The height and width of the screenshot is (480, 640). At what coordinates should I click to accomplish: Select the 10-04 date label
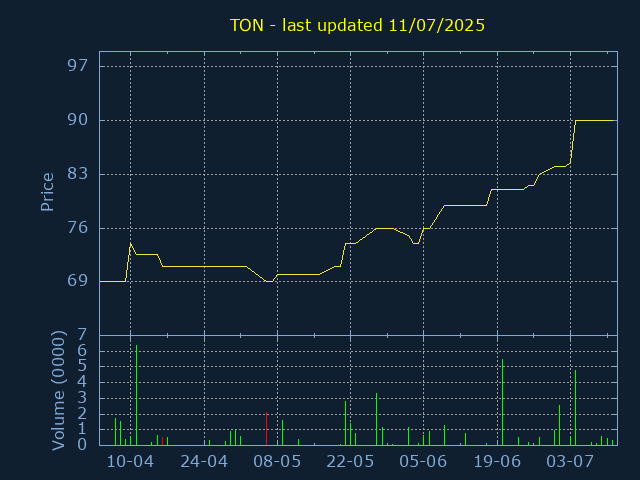[130, 462]
